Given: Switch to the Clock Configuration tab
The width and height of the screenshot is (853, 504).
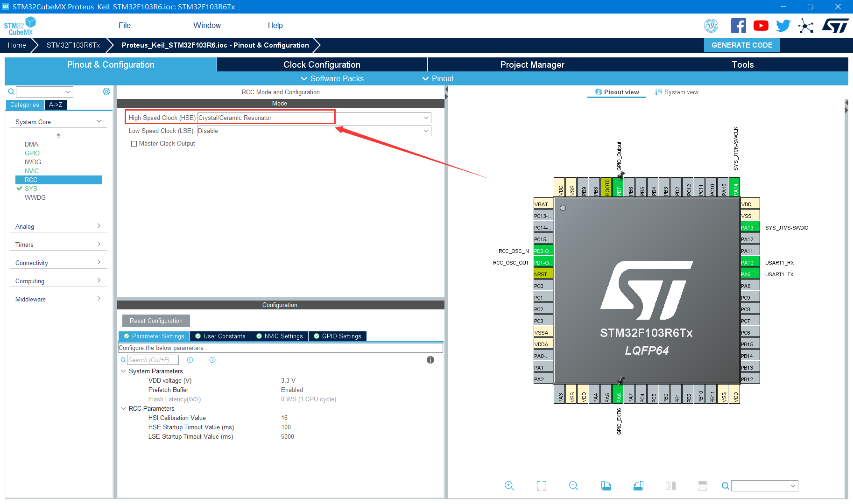Looking at the screenshot, I should click(x=321, y=64).
